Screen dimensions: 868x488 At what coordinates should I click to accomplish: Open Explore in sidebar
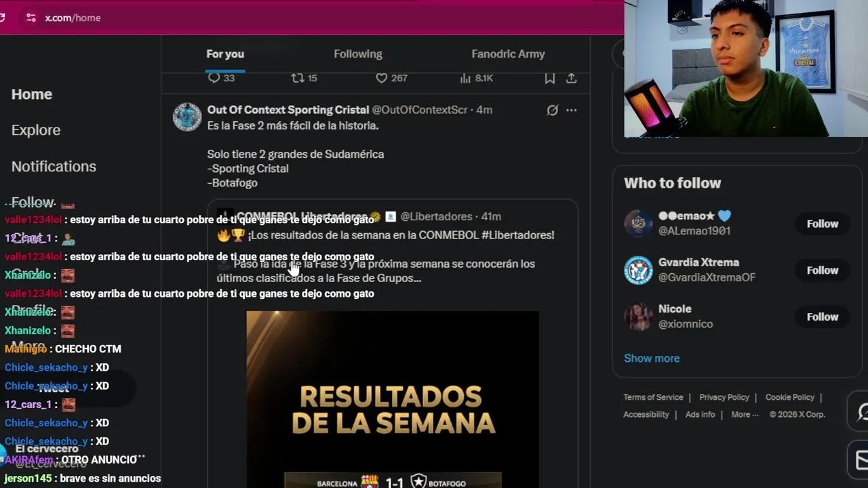[x=36, y=130]
